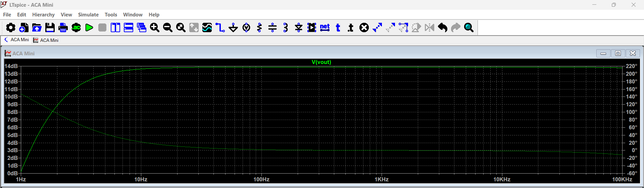Select the wire drawing tool

click(220, 27)
